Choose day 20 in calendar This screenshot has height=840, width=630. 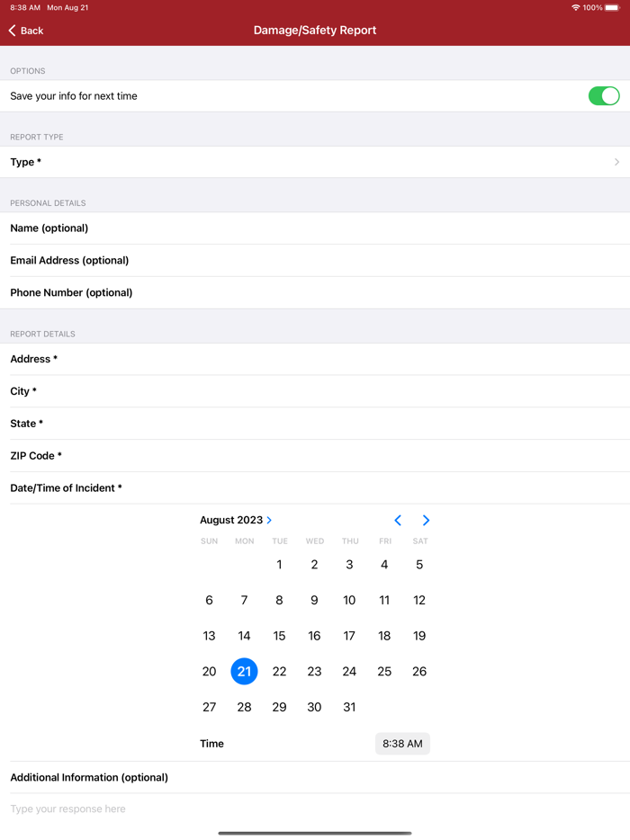209,671
